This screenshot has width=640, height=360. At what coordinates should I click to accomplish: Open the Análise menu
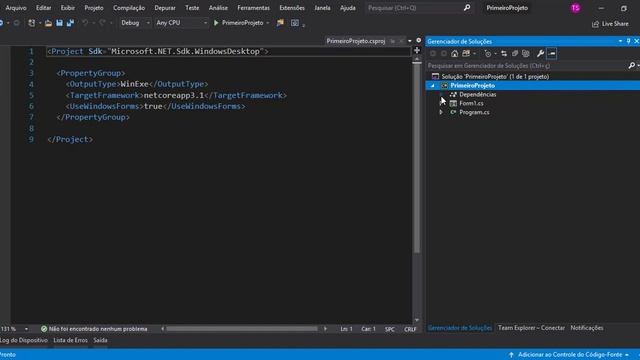point(218,8)
